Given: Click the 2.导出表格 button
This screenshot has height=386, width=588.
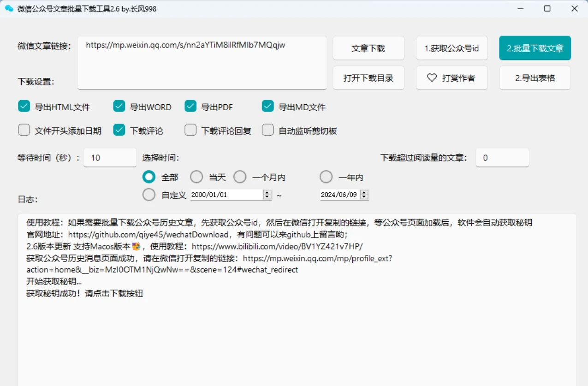Looking at the screenshot, I should click(x=535, y=77).
